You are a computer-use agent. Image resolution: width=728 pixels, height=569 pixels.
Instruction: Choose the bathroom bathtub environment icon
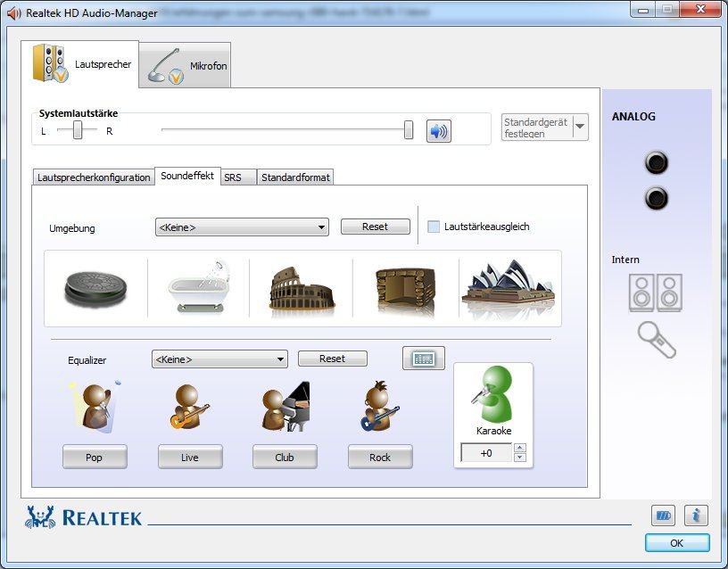[x=199, y=287]
